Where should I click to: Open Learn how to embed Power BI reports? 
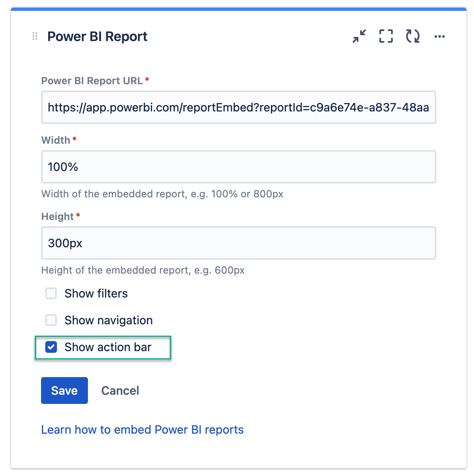(x=142, y=429)
